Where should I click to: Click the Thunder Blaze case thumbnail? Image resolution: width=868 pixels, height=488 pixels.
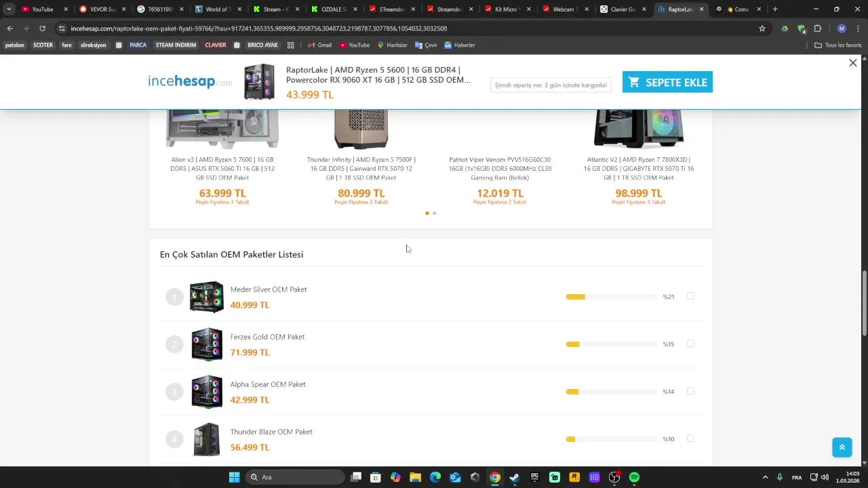207,439
